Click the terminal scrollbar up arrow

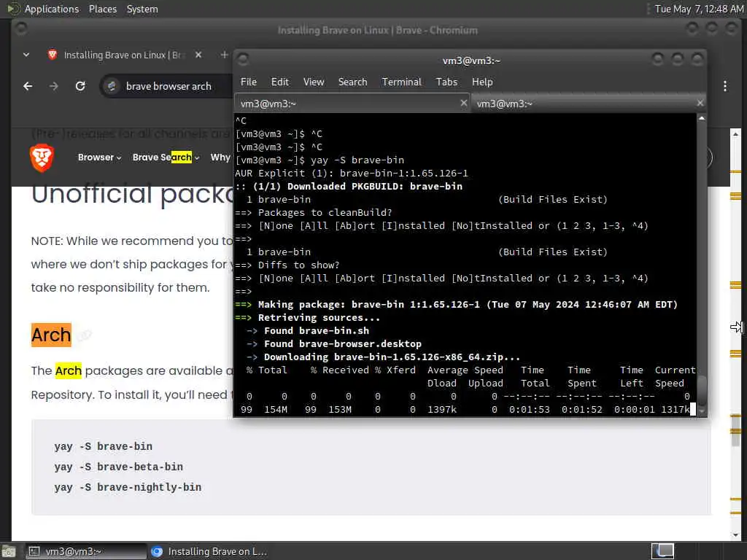pyautogui.click(x=701, y=118)
